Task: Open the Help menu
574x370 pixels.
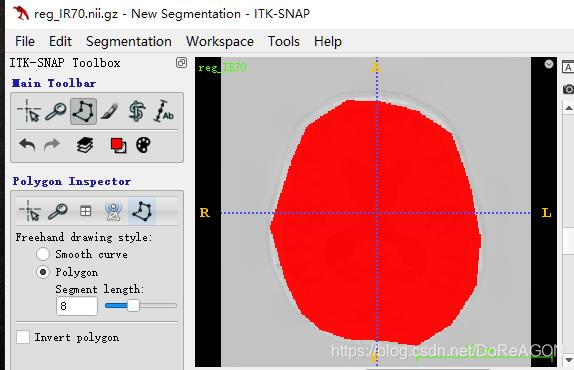Action: click(328, 41)
